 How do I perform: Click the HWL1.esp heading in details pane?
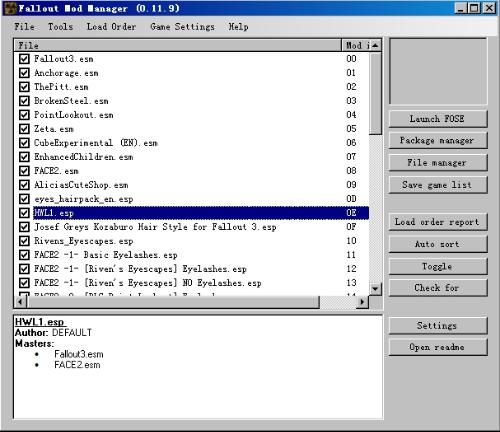coord(40,322)
